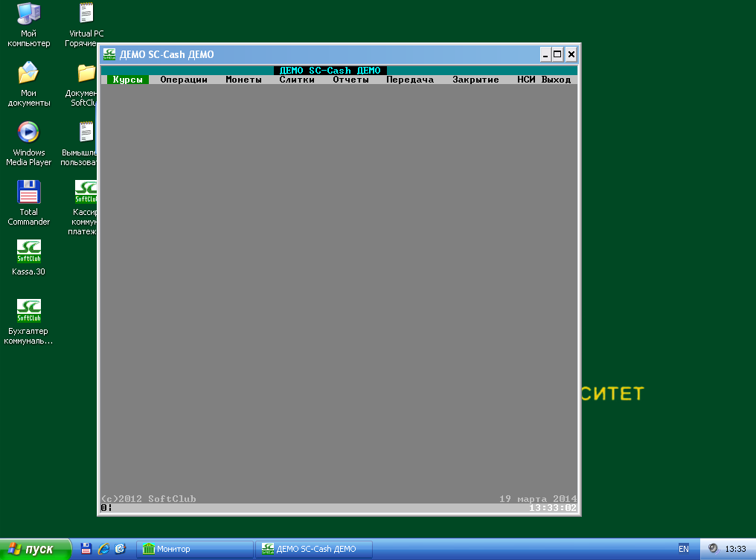Open the Передача menu

pyautogui.click(x=410, y=80)
